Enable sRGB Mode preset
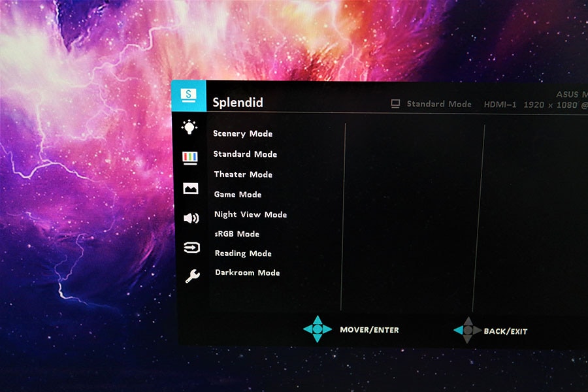588x392 pixels. pyautogui.click(x=237, y=234)
